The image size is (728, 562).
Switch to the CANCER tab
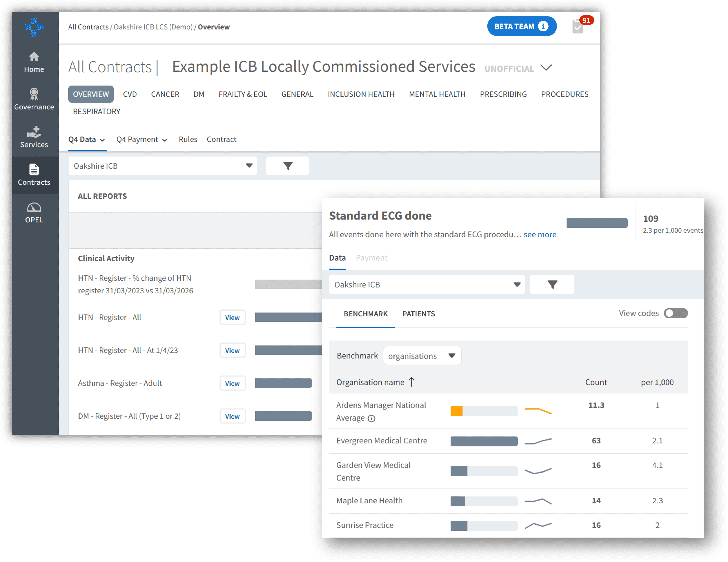pos(165,94)
